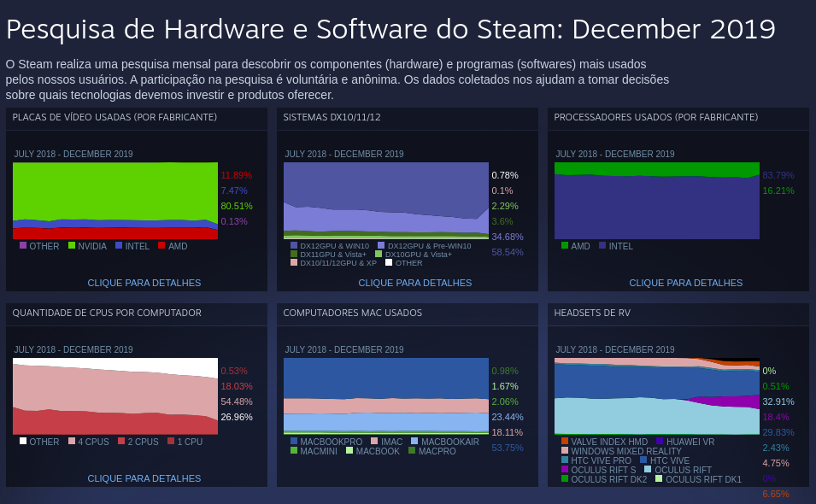The width and height of the screenshot is (816, 504).
Task: Select the OCULUS RIFT S legend swatch
Action: click(565, 469)
